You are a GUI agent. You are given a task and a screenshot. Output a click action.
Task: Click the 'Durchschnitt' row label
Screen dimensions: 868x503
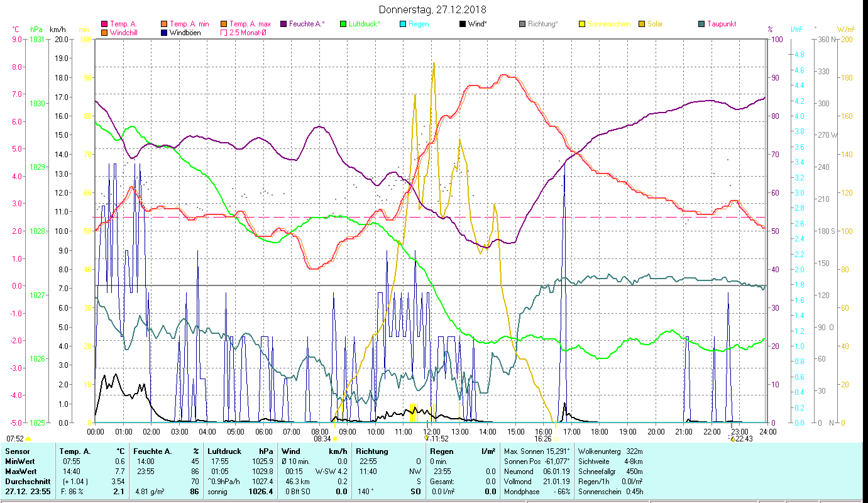26,482
